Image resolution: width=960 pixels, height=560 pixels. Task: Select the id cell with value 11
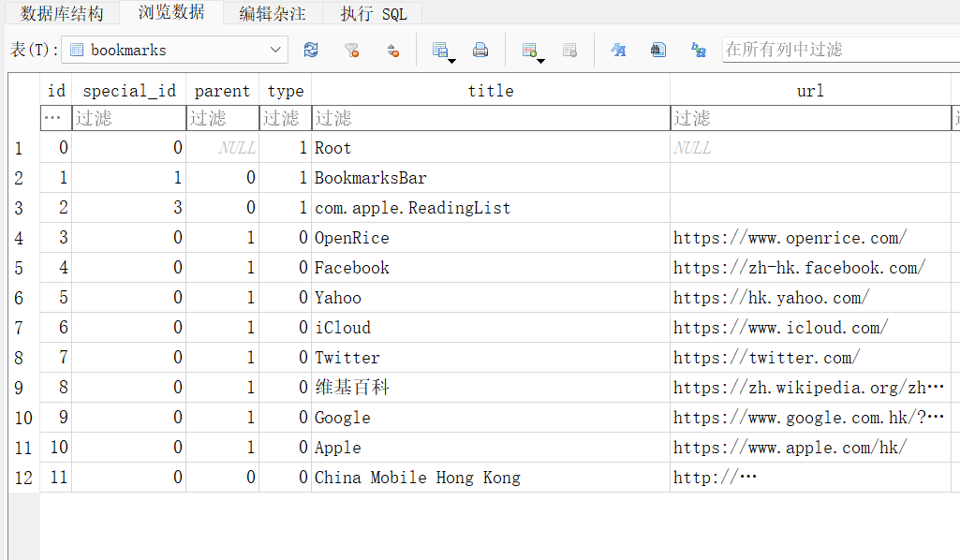point(56,478)
